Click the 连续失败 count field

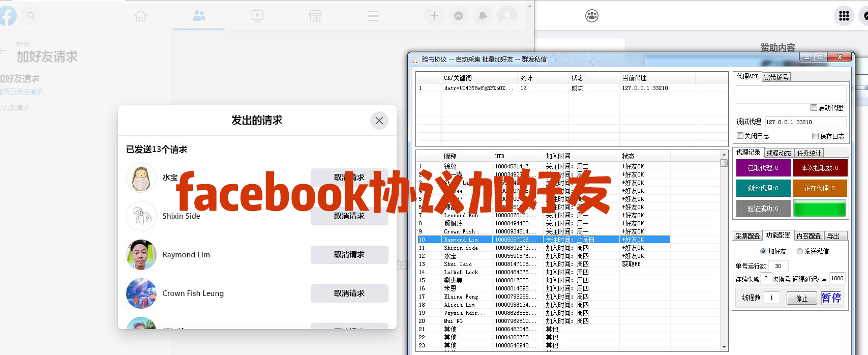pyautogui.click(x=766, y=279)
